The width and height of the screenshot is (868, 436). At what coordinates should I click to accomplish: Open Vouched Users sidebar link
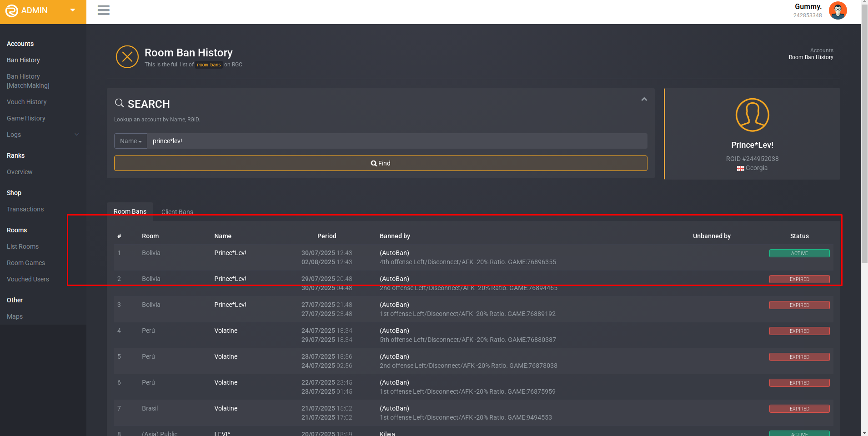click(x=28, y=279)
